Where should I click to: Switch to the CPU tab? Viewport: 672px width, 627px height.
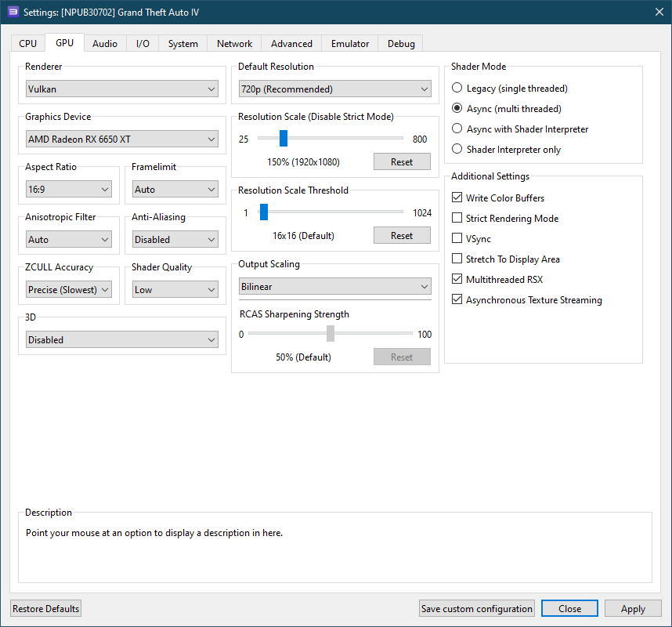(x=27, y=44)
